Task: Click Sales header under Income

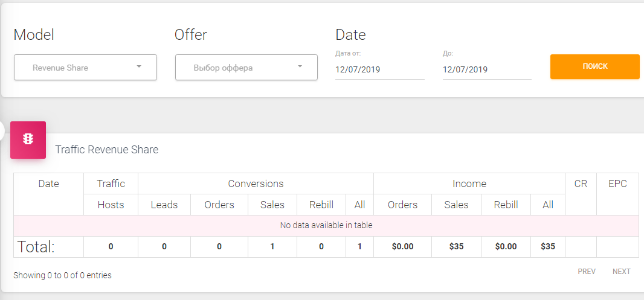Action: coord(456,205)
